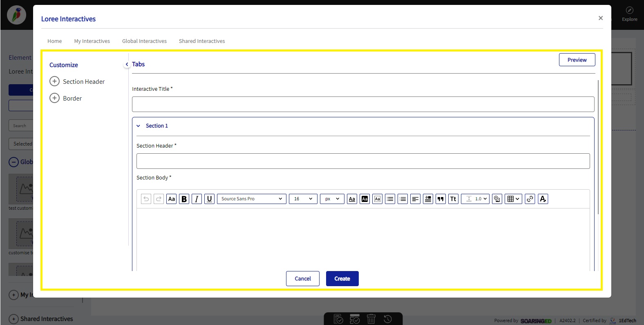The height and width of the screenshot is (325, 644).
Task: Click the trash icon in bottom bar
Action: [371, 319]
